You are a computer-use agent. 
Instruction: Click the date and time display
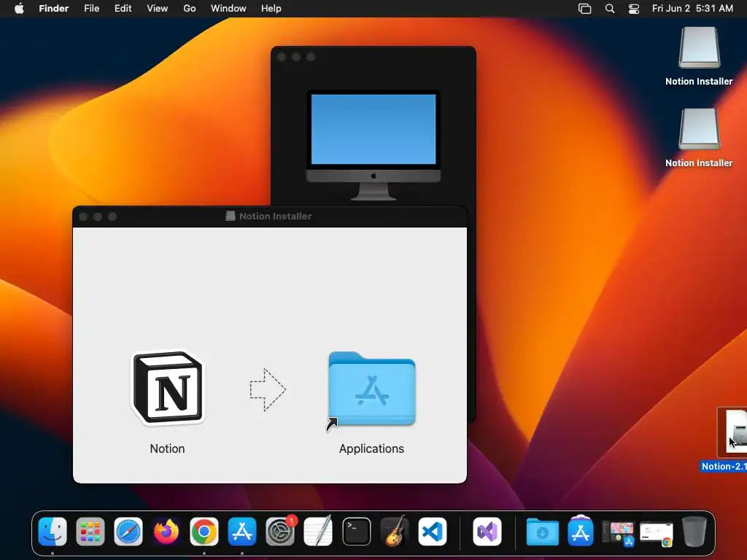[692, 9]
